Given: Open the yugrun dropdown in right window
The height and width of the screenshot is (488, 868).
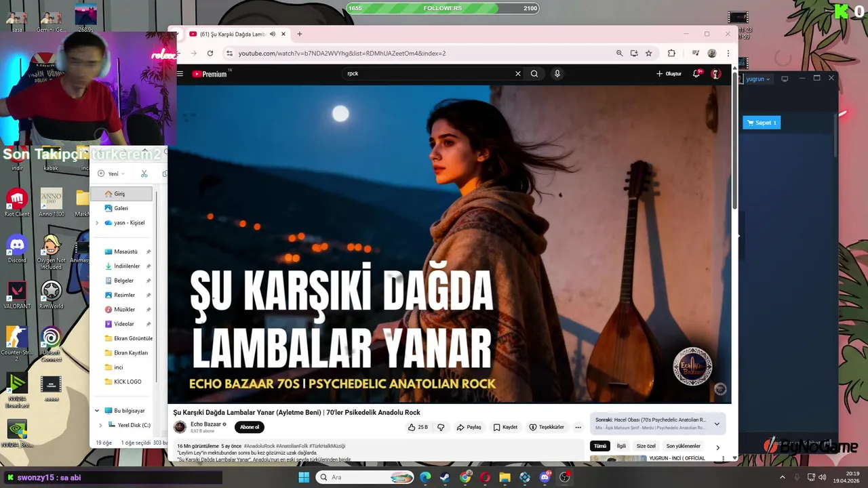Looking at the screenshot, I should click(x=759, y=79).
